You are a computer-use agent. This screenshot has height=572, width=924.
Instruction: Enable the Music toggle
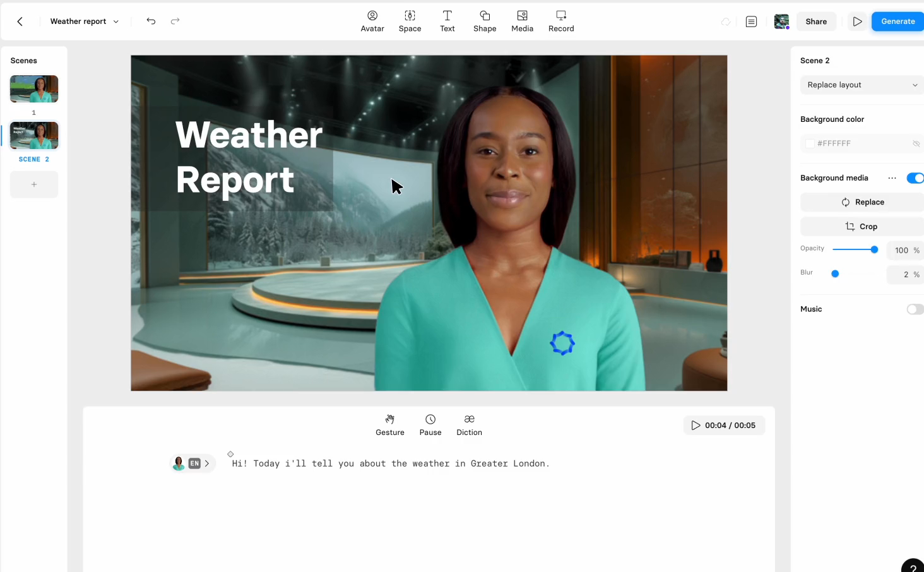tap(915, 309)
